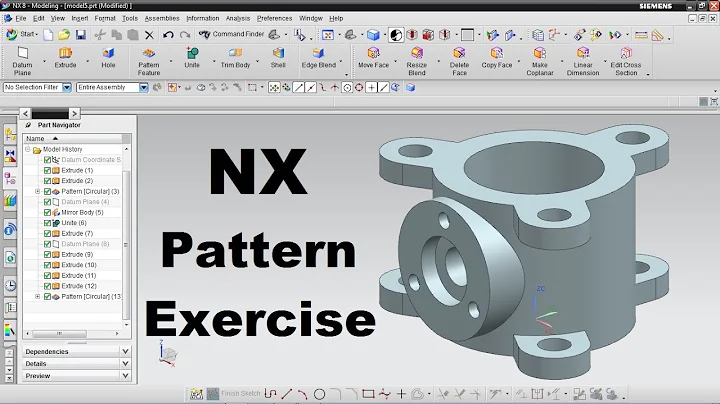Toggle the Datum Plane (8) checkbox
This screenshot has width=720, height=404.
pyautogui.click(x=47, y=244)
